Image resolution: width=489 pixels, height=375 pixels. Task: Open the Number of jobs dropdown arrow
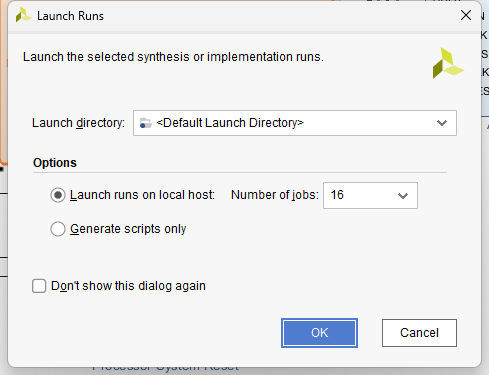(403, 196)
